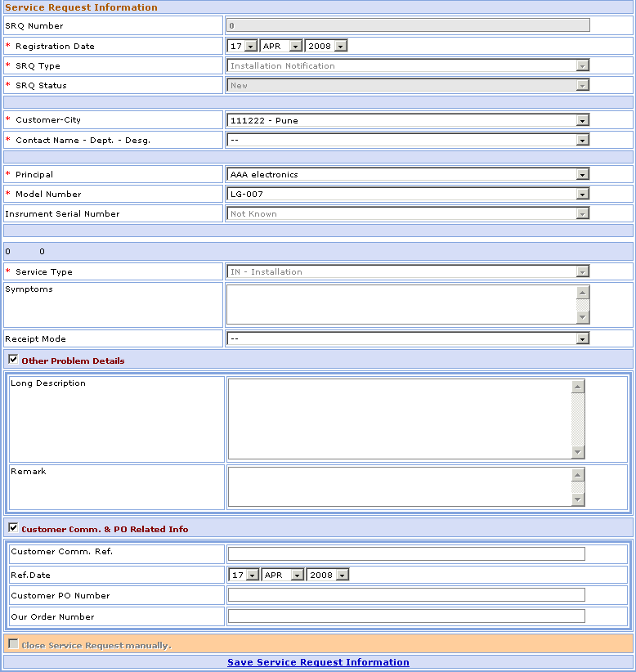Click the Customer PO Number field
This screenshot has width=636, height=672.
[x=406, y=595]
